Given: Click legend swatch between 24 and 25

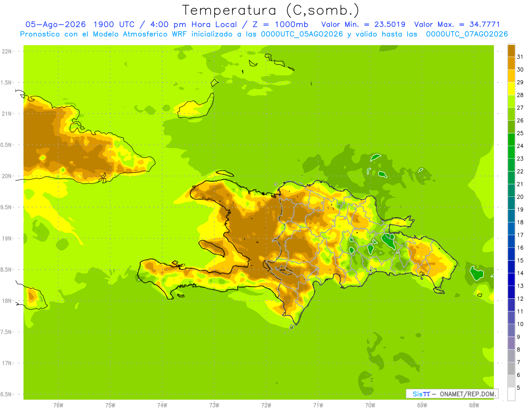Looking at the screenshot, I should click(511, 139).
